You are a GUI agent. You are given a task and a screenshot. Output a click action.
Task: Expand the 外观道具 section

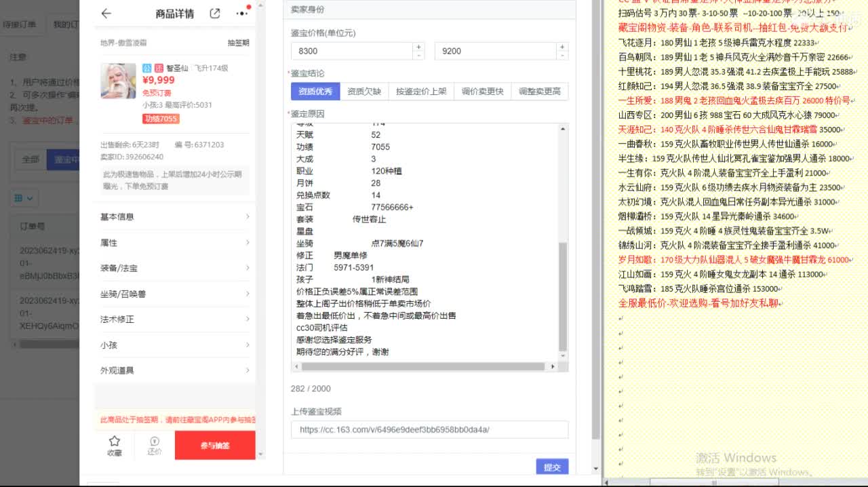(174, 370)
